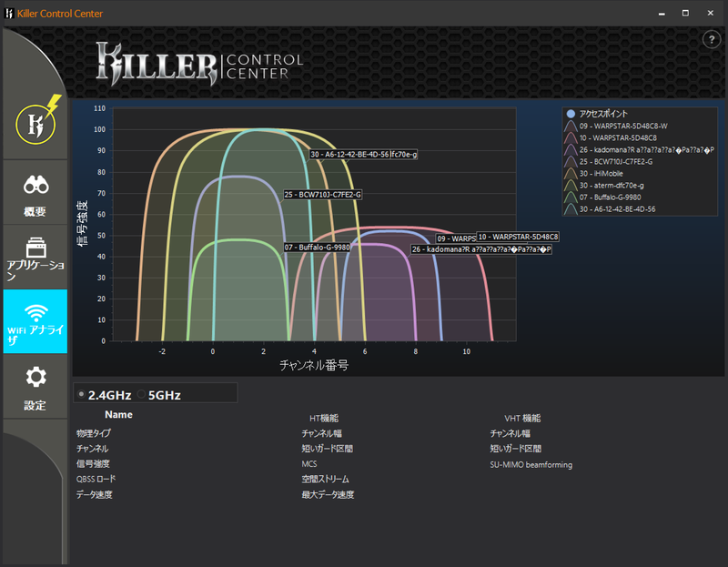Click the データ速度 label

point(95,494)
